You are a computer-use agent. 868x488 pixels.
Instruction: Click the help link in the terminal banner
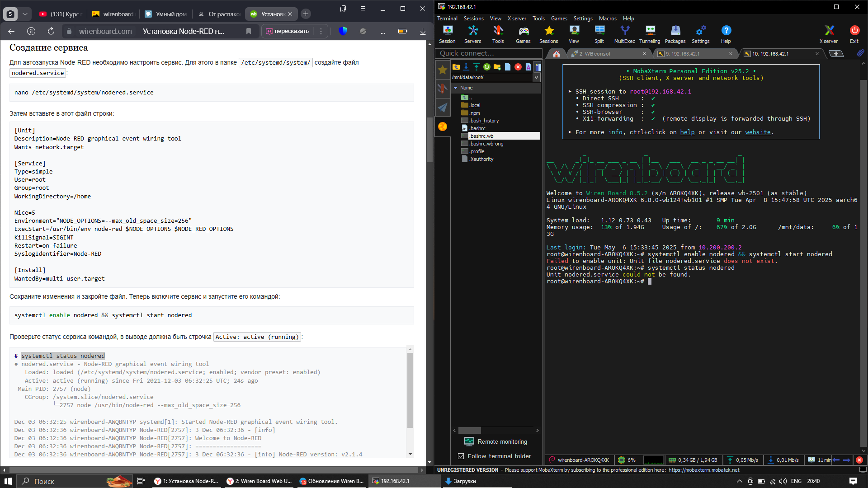click(687, 132)
